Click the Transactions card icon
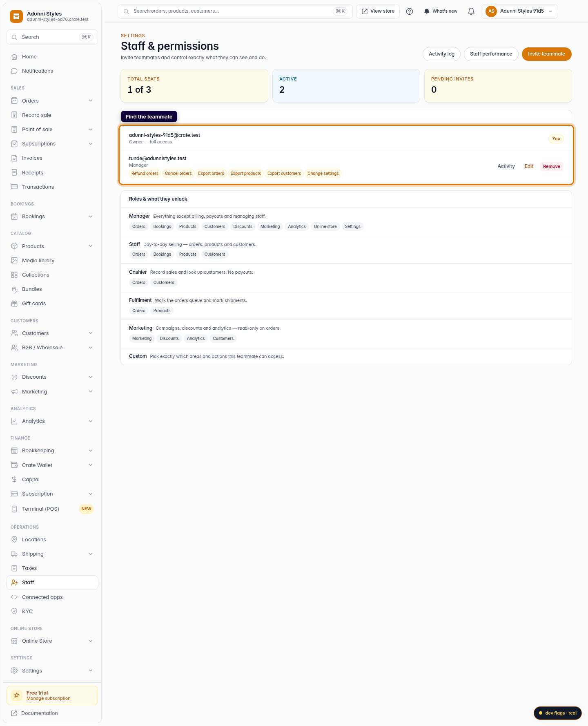This screenshot has height=726, width=588. point(14,187)
